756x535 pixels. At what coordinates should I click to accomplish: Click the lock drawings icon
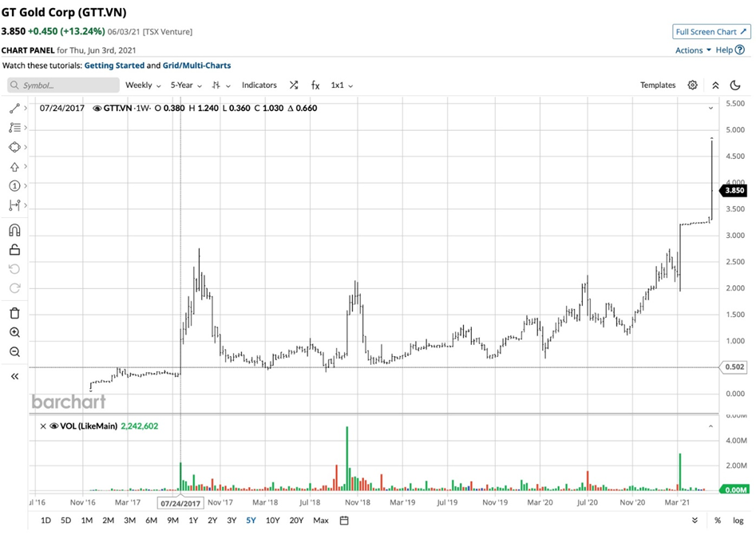click(14, 251)
